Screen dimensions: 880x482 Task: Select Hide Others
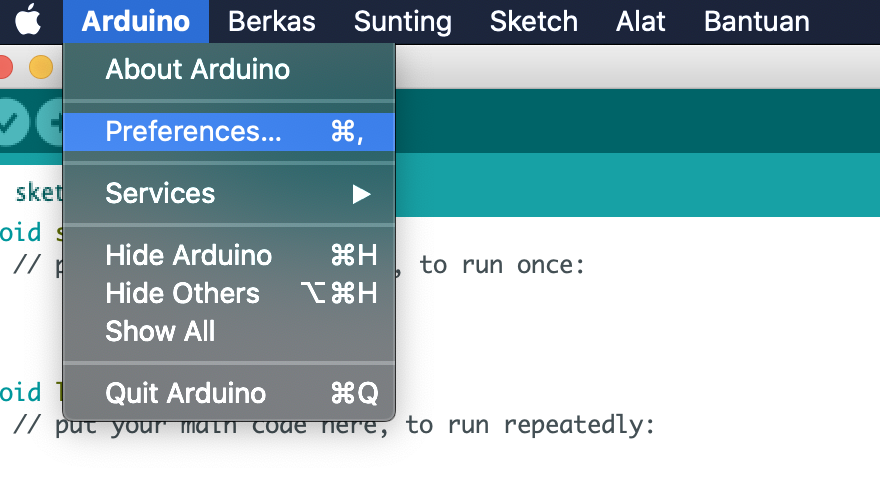click(x=229, y=293)
